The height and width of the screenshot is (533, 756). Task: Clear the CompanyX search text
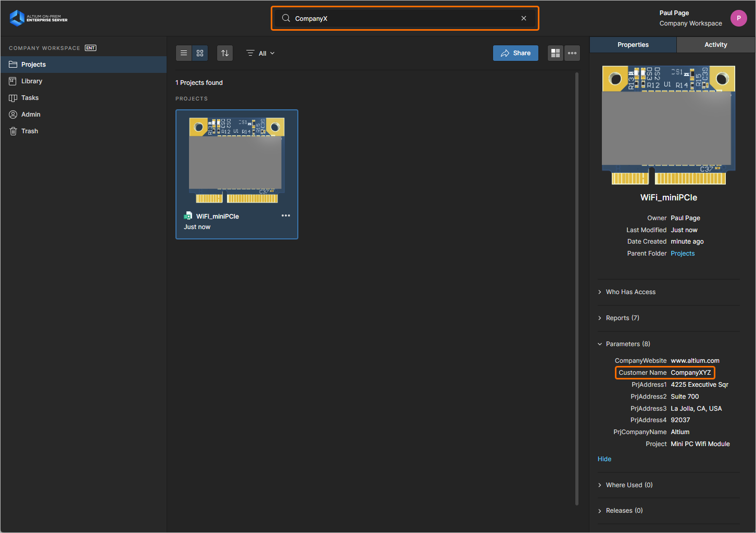coord(524,18)
